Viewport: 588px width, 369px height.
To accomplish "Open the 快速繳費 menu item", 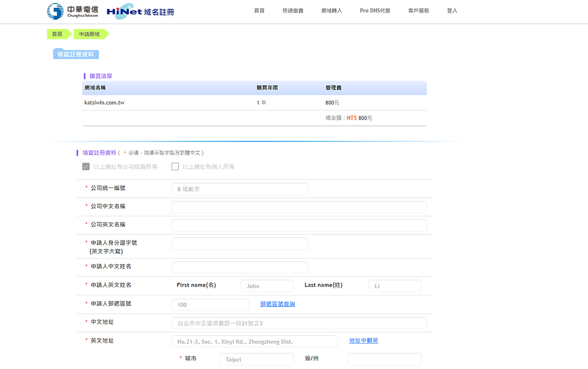I will click(293, 10).
